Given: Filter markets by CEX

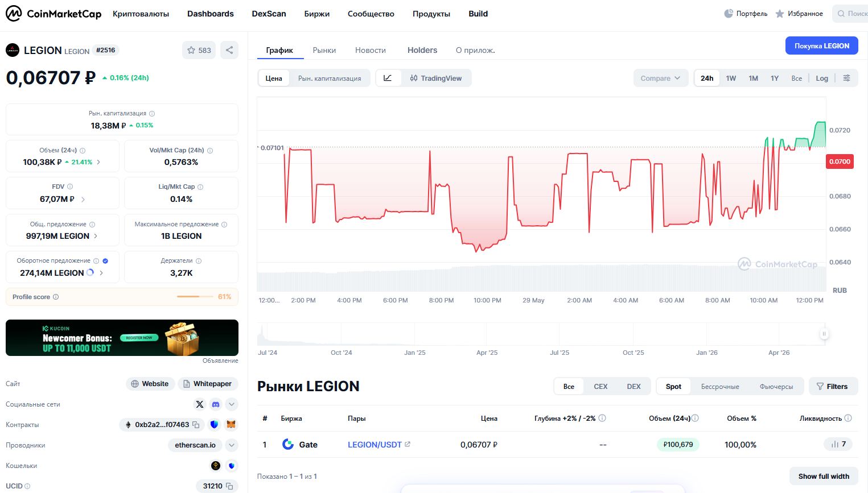Looking at the screenshot, I should [x=600, y=386].
